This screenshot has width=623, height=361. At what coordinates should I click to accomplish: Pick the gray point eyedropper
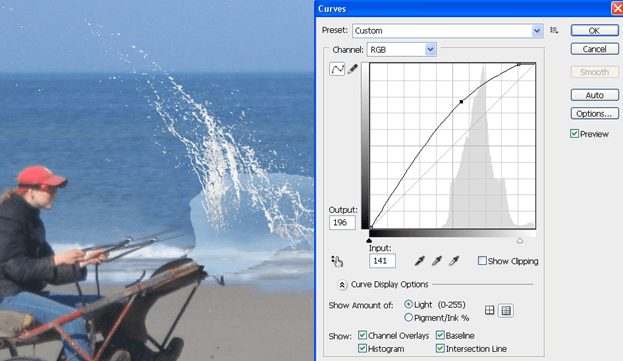coord(437,261)
